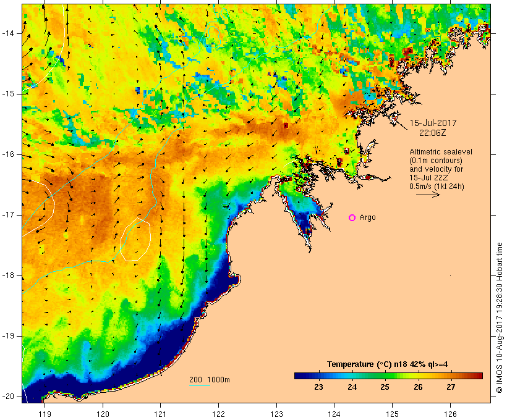Click the '200 1000m' bathymetry legend text
507x420 pixels.
coord(210,380)
